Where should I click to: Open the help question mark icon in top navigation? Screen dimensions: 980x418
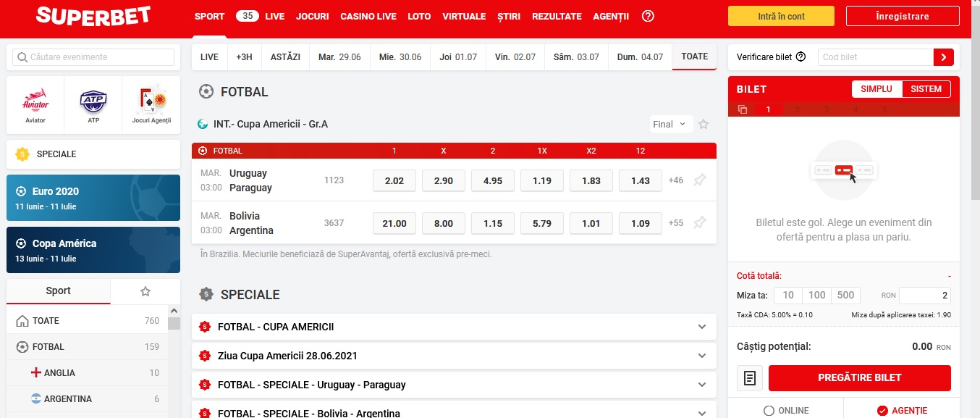coord(648,16)
